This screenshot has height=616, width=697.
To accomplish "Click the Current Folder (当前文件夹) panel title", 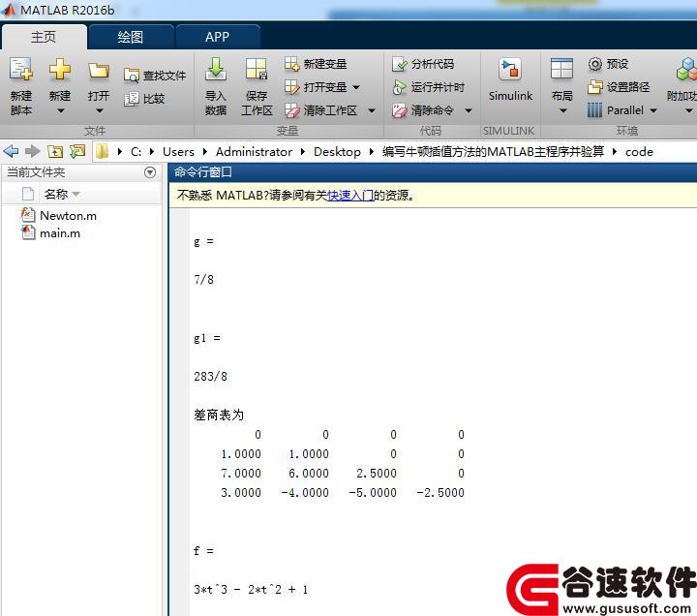I will pos(36,172).
